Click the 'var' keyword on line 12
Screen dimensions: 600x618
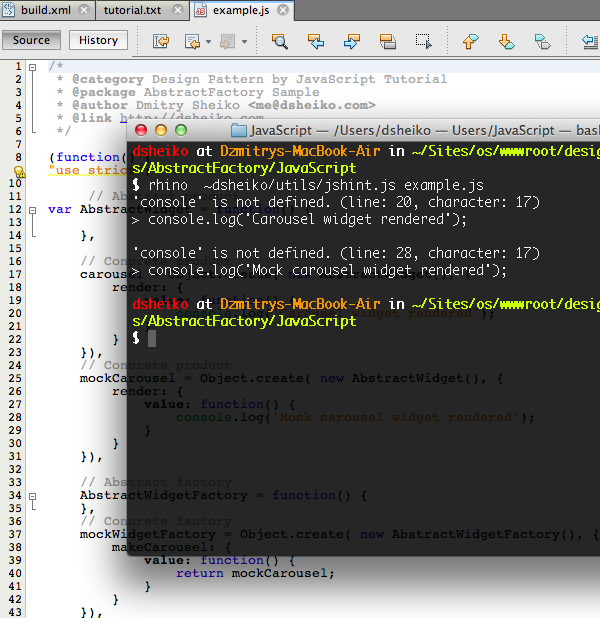pos(60,209)
